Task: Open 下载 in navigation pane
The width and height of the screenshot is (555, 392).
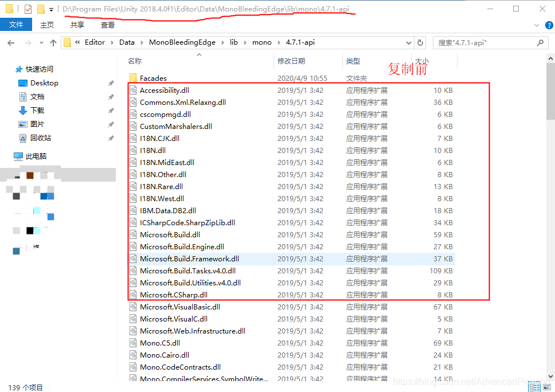Action: [x=37, y=111]
